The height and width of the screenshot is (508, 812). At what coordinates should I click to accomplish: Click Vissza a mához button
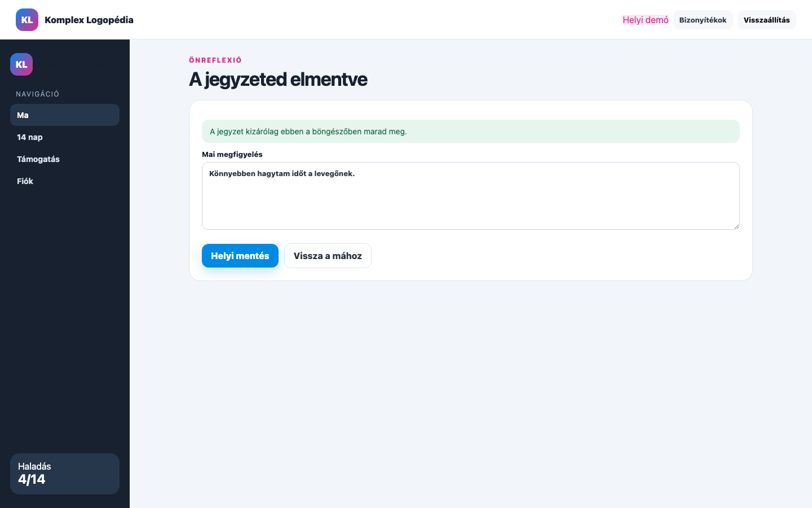tap(328, 256)
